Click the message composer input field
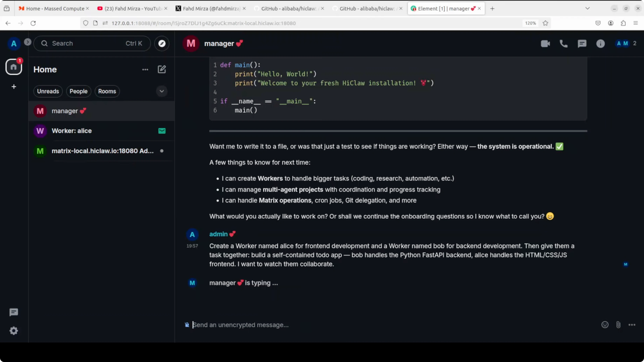 click(300, 325)
